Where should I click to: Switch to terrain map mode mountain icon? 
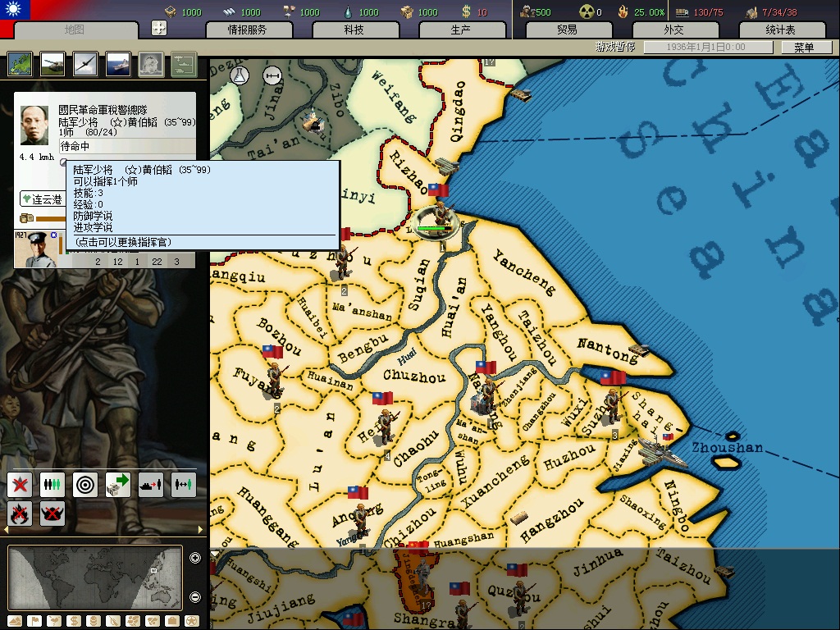[x=15, y=622]
